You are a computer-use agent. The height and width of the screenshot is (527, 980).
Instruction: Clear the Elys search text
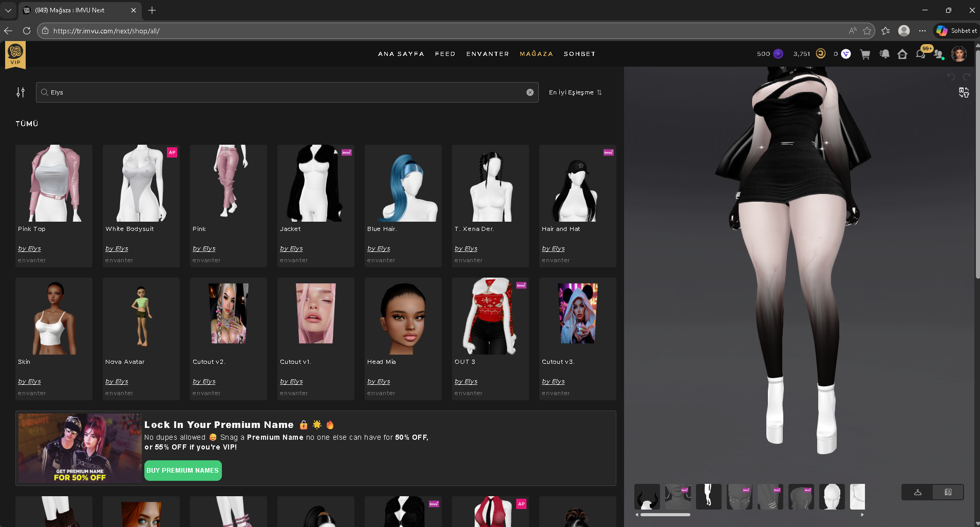pos(530,92)
